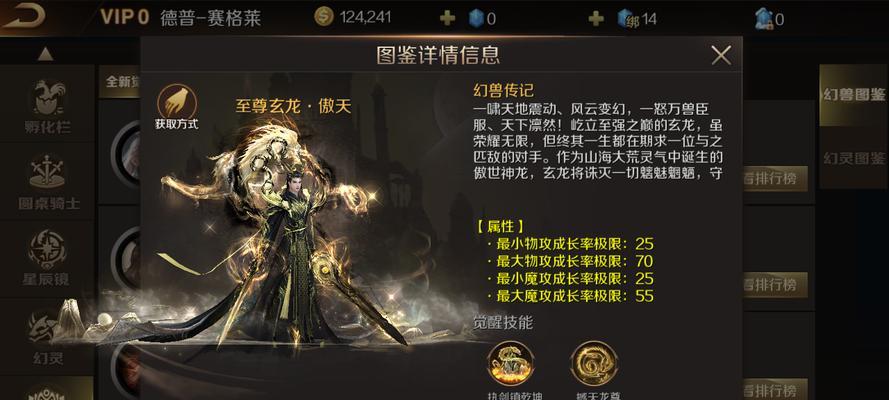Collapse sidebar with the up triangle
The width and height of the screenshot is (889, 400).
point(45,54)
